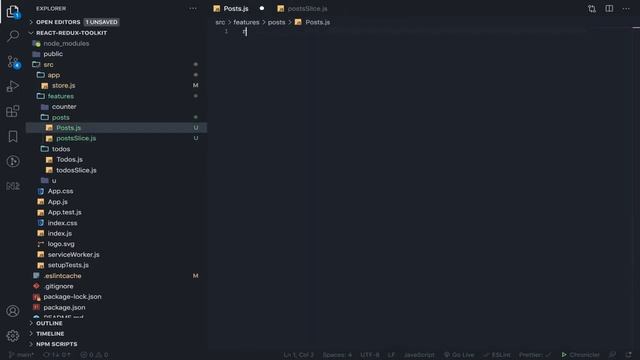Open the Source Control view icon

(13, 62)
